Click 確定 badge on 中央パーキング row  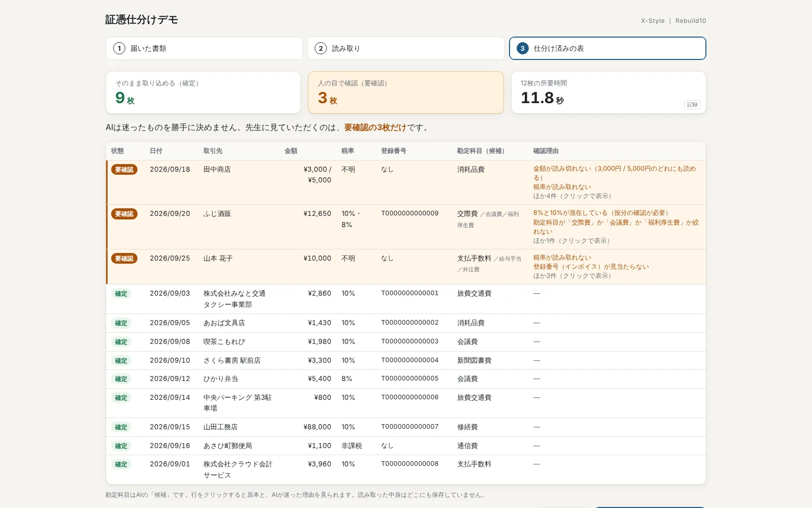click(x=121, y=398)
